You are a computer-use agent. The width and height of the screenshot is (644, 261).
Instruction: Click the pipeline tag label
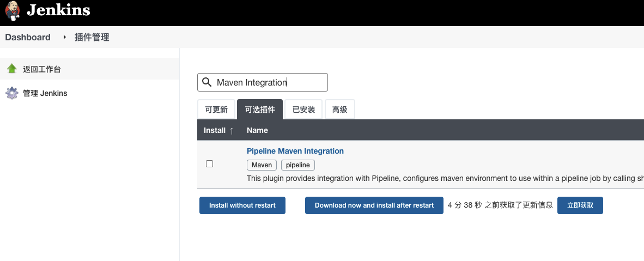tap(297, 165)
